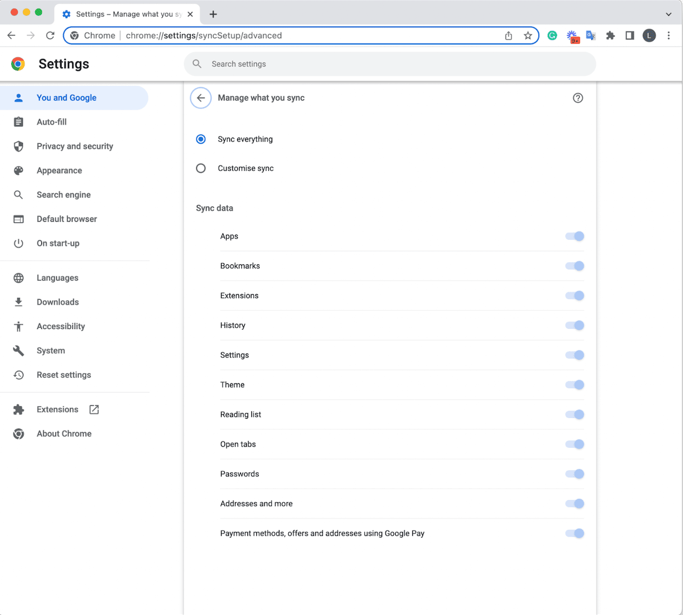Click the Appearance palette icon
This screenshot has height=615, width=683.
coord(18,171)
